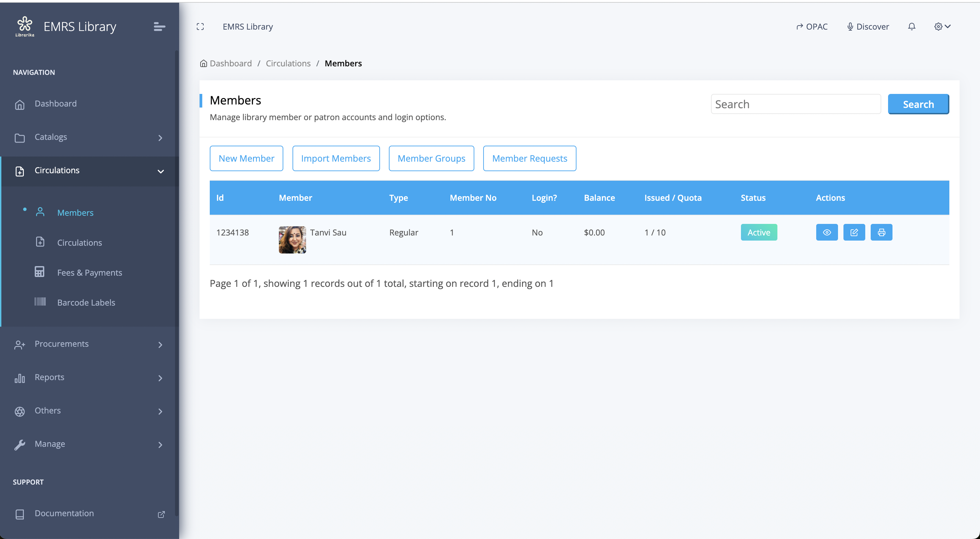Image resolution: width=980 pixels, height=539 pixels.
Task: Click the New Member button
Action: tap(246, 159)
